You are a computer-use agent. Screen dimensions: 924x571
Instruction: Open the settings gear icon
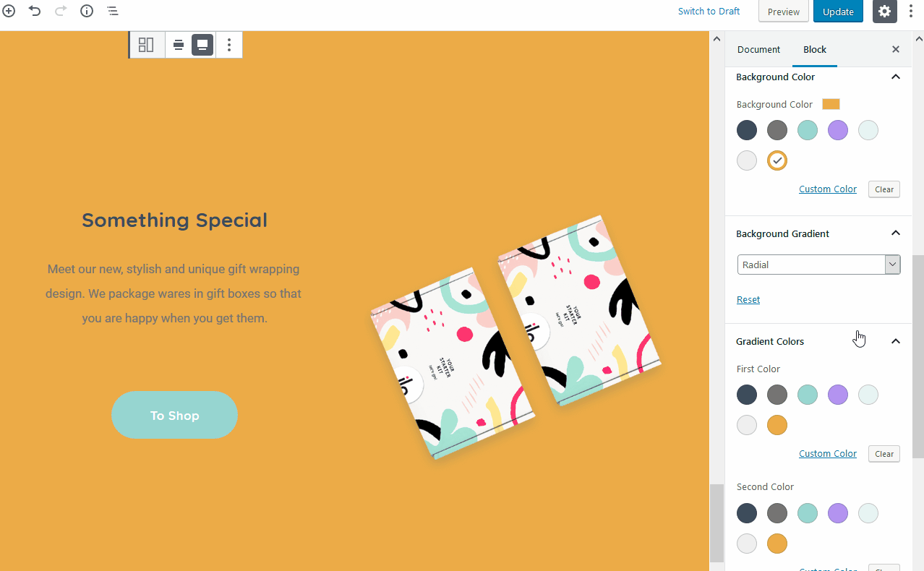pyautogui.click(x=885, y=12)
